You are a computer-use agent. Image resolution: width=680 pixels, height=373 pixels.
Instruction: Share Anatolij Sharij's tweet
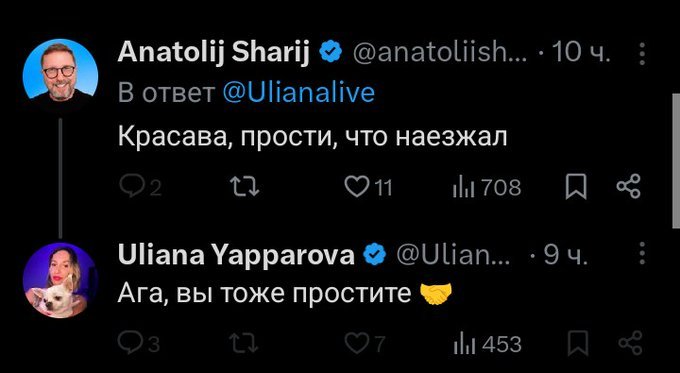tap(628, 186)
